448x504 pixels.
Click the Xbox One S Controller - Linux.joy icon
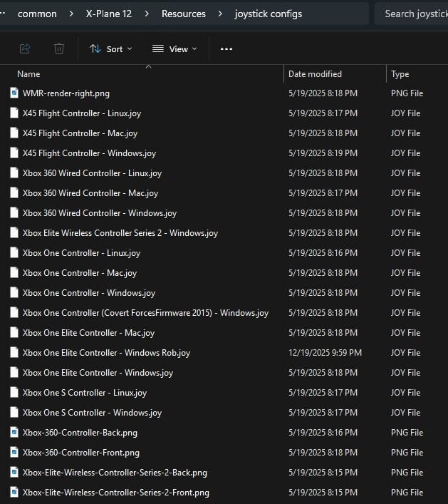coord(14,393)
